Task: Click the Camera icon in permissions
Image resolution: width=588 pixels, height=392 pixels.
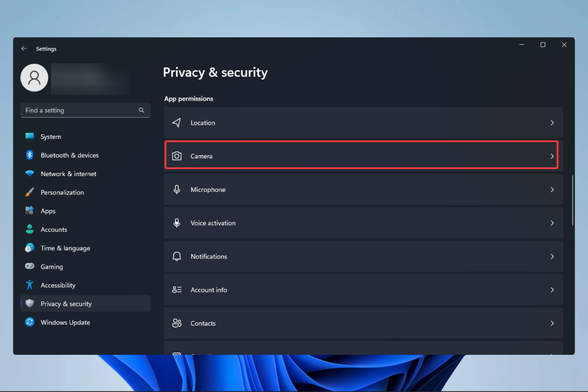Action: tap(177, 156)
